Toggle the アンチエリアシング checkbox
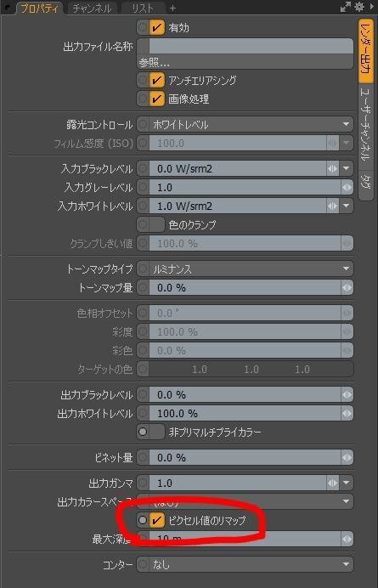This screenshot has height=588, width=378. click(157, 80)
